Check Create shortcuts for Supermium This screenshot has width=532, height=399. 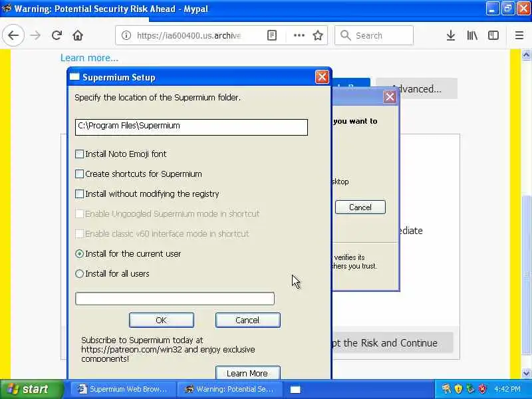79,174
